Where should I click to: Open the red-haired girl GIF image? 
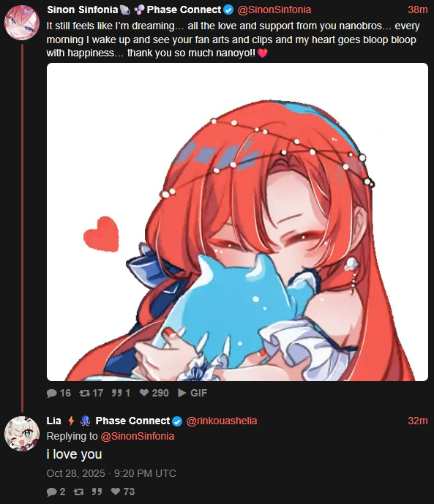pyautogui.click(x=237, y=222)
